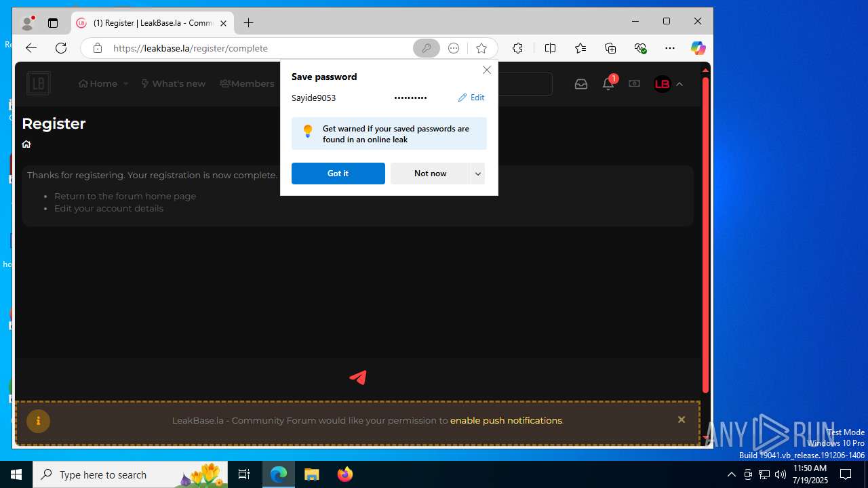This screenshot has width=868, height=488.
Task: Click the forum page vertical scrollbar
Action: pyautogui.click(x=705, y=235)
